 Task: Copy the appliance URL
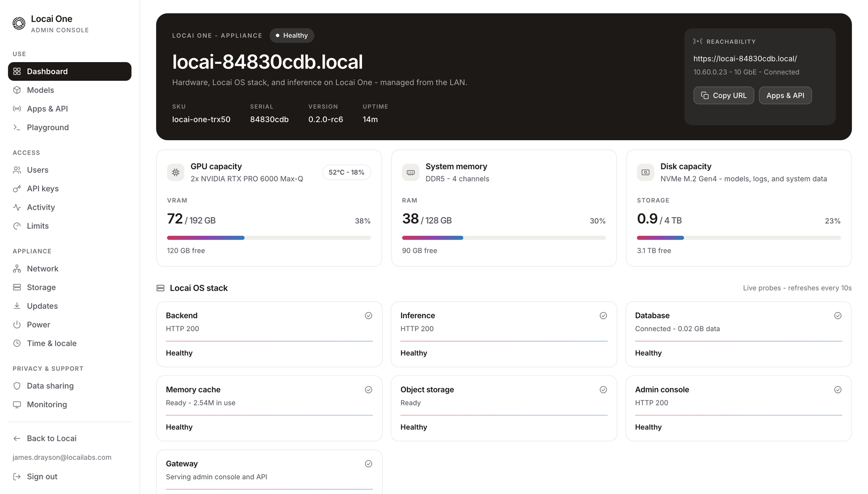(x=723, y=96)
